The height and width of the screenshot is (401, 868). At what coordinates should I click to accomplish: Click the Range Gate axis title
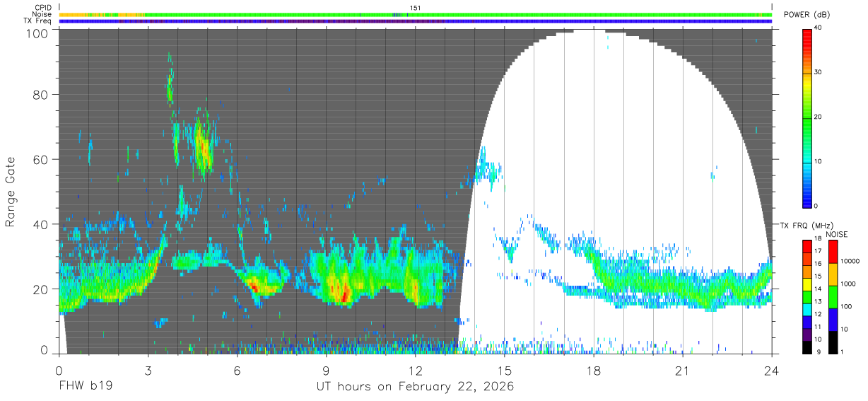11,192
